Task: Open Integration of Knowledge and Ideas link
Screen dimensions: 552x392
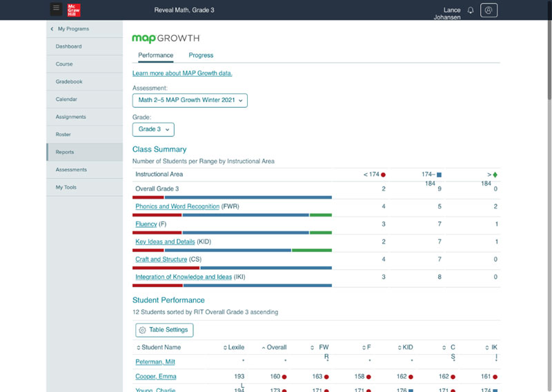Action: [x=184, y=277]
